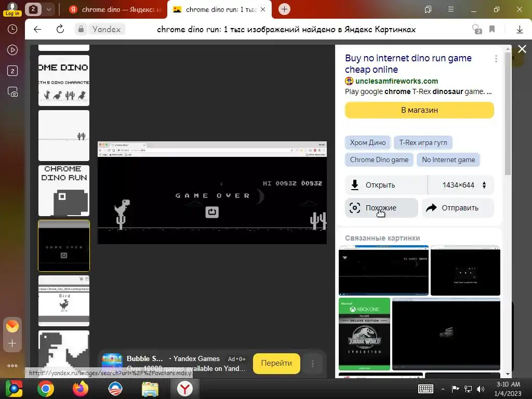The width and height of the screenshot is (532, 399).
Task: Open the main Game Over dino image
Action: (x=212, y=193)
